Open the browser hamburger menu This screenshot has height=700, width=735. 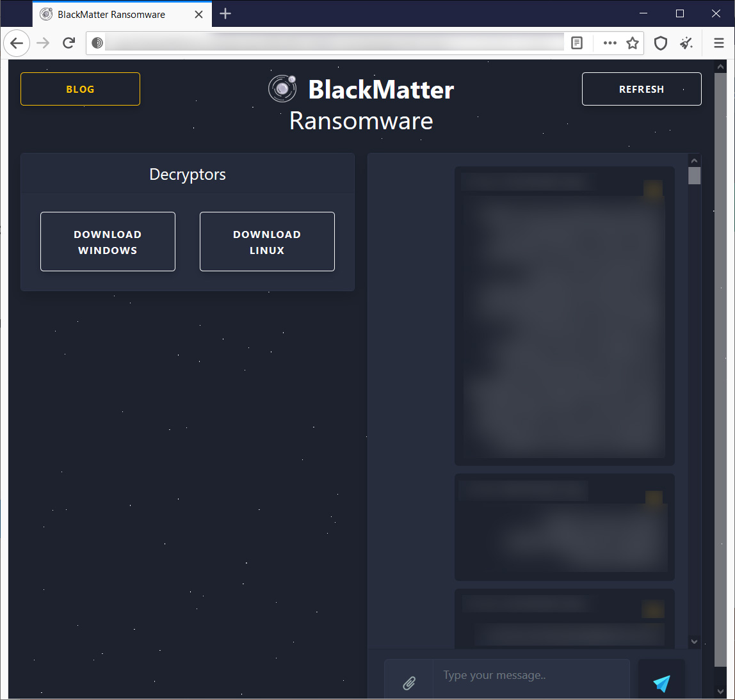click(x=718, y=43)
